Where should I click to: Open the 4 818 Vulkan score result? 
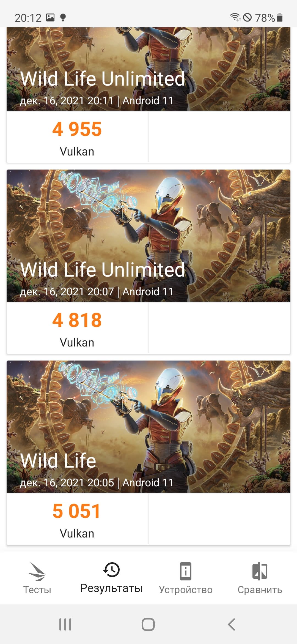[x=77, y=328]
